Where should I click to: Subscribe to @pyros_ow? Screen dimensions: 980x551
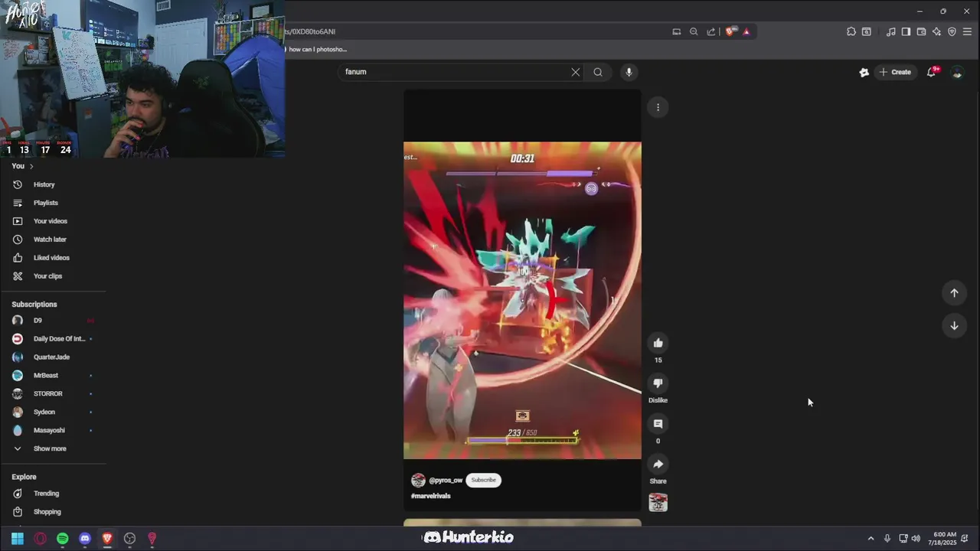point(484,480)
